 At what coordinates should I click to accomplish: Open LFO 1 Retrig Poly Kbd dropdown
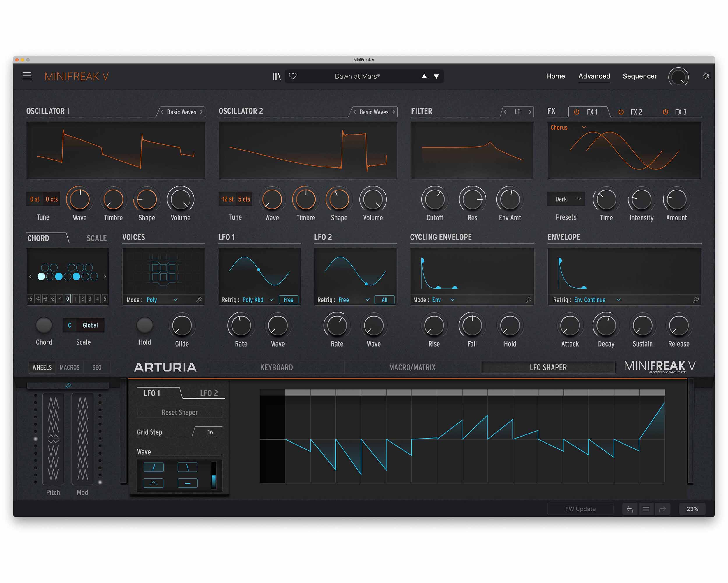coord(258,300)
